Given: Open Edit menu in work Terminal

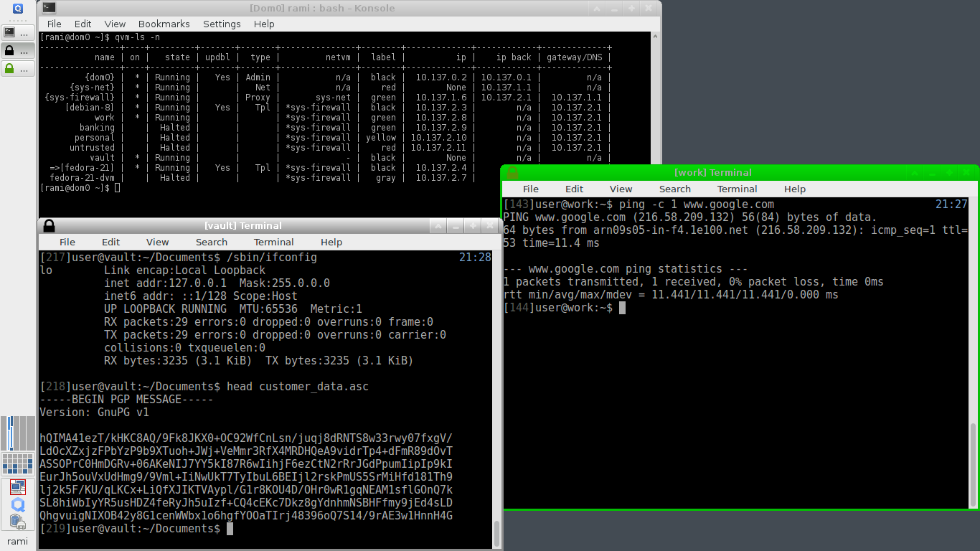Looking at the screenshot, I should (x=574, y=189).
